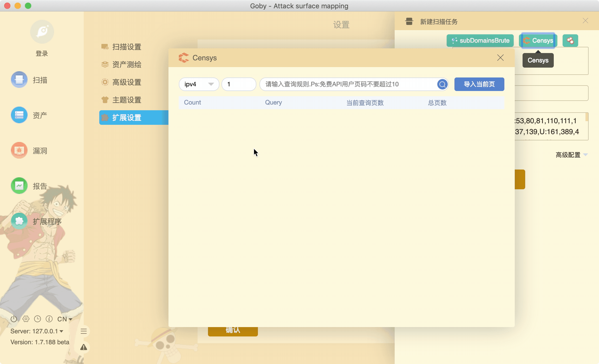Click the info icon in footer

[x=49, y=319]
